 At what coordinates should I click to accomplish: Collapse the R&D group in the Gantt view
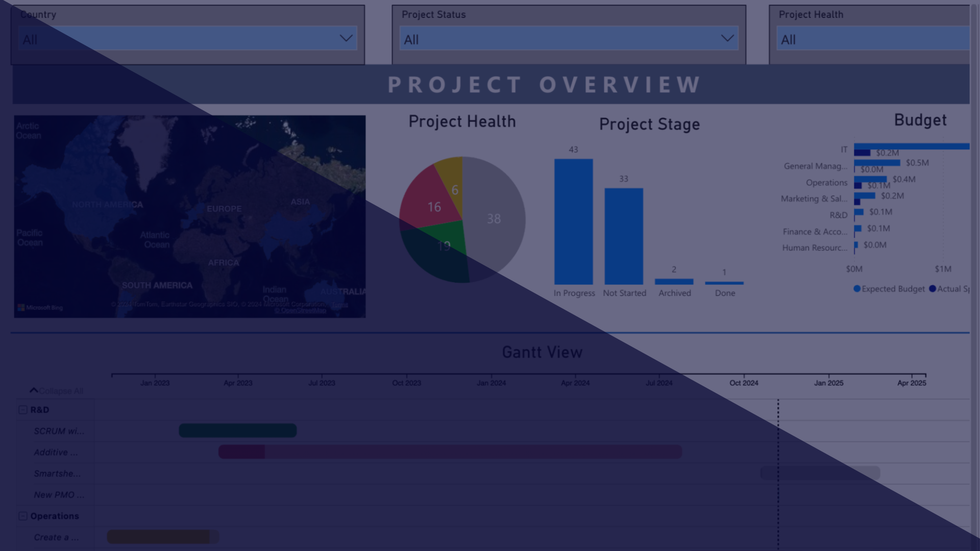[22, 409]
